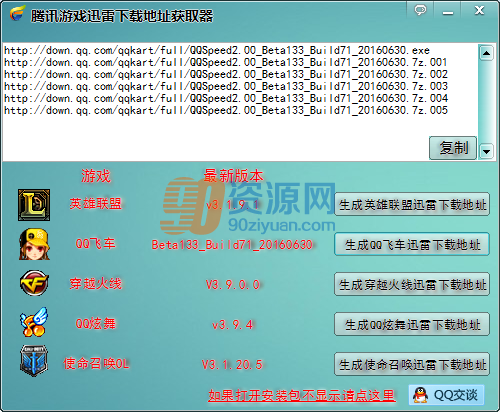Viewport: 500px width, 412px height.
Task: Click the 最新版本 column header
Action: 233,176
